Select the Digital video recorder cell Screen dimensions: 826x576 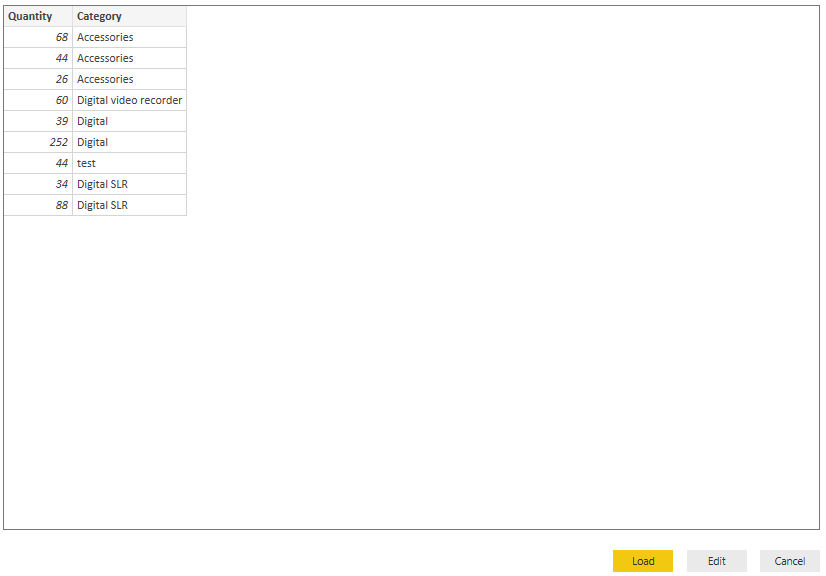click(x=130, y=100)
